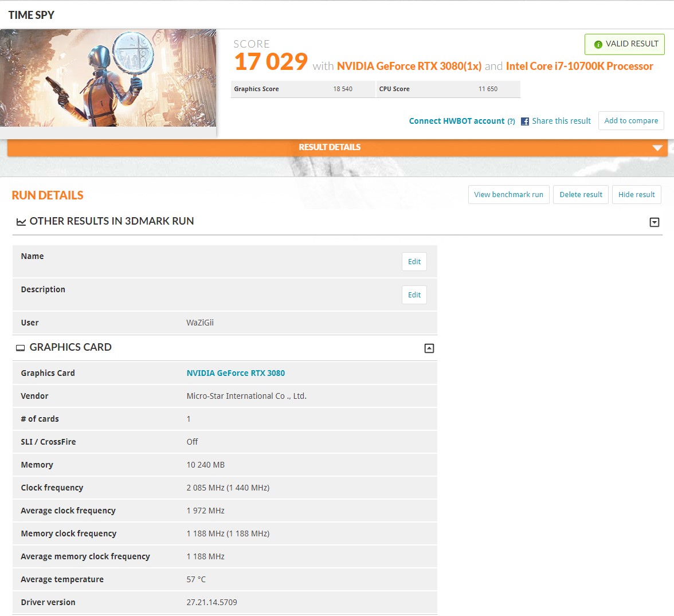The height and width of the screenshot is (616, 674).
Task: Click the # of cards value 1
Action: [188, 419]
